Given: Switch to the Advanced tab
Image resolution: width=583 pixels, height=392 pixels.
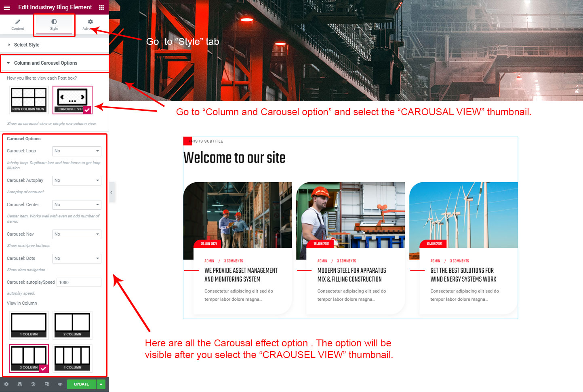Looking at the screenshot, I should 90,25.
